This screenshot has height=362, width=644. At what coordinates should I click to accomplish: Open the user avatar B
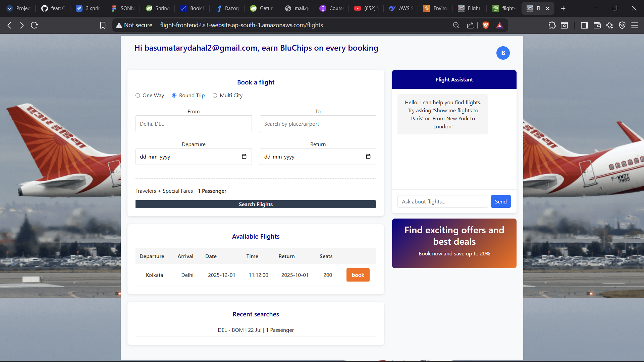pos(503,53)
